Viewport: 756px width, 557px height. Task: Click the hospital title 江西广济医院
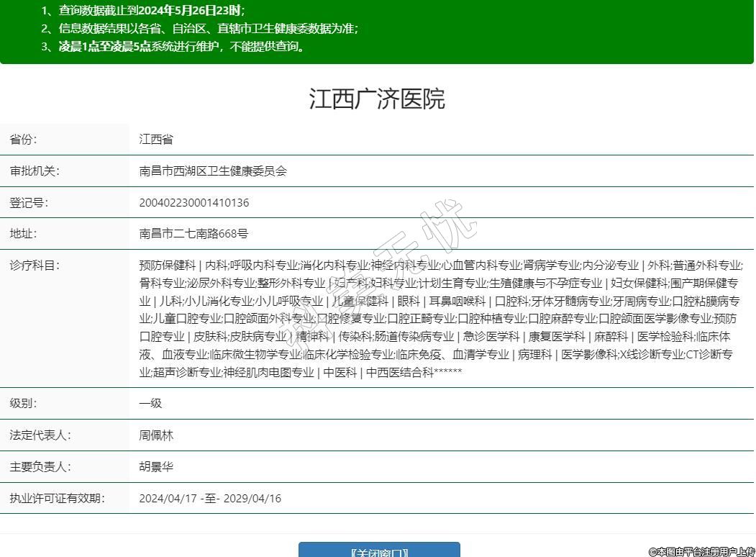coord(377,99)
